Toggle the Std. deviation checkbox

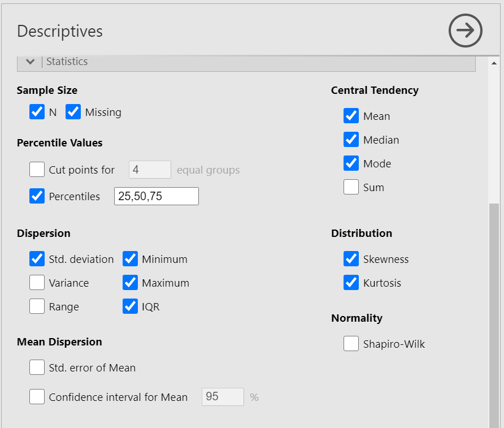(x=37, y=259)
